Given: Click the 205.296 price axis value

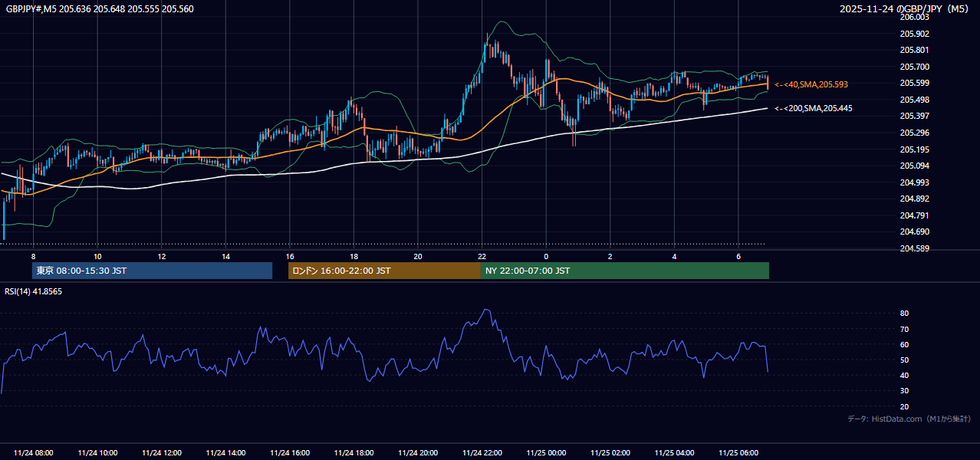Looking at the screenshot, I should (x=914, y=133).
